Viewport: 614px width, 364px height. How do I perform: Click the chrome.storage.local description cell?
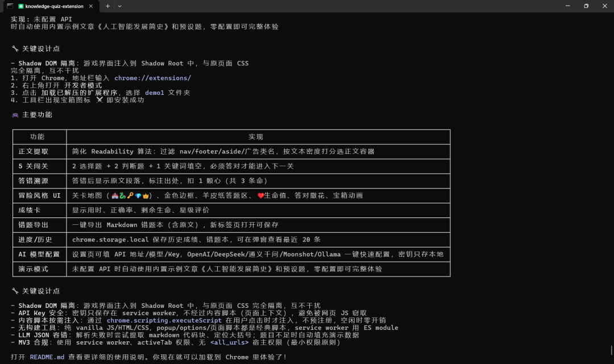coord(259,240)
